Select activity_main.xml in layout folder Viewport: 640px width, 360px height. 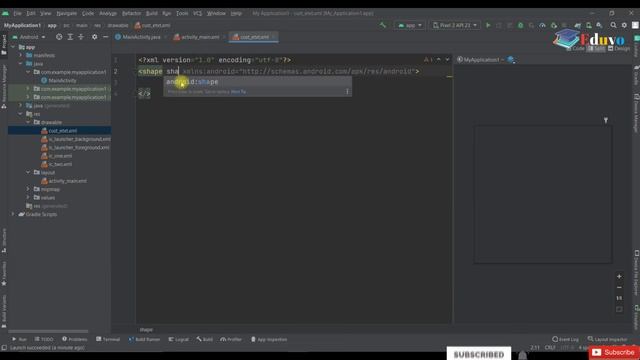click(64, 181)
